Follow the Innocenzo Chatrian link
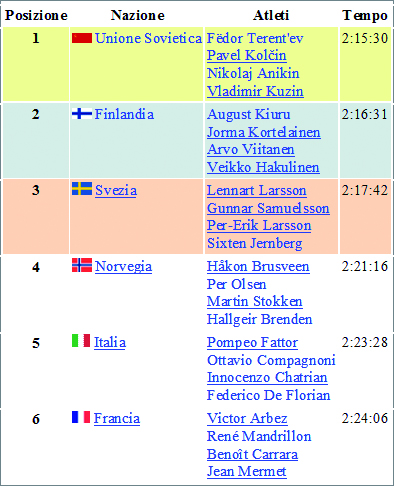Viewport: 396px width, 488px height. tap(267, 378)
